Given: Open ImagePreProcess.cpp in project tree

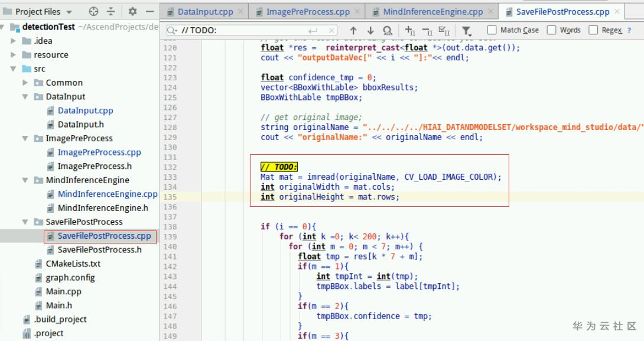Looking at the screenshot, I should (x=99, y=152).
